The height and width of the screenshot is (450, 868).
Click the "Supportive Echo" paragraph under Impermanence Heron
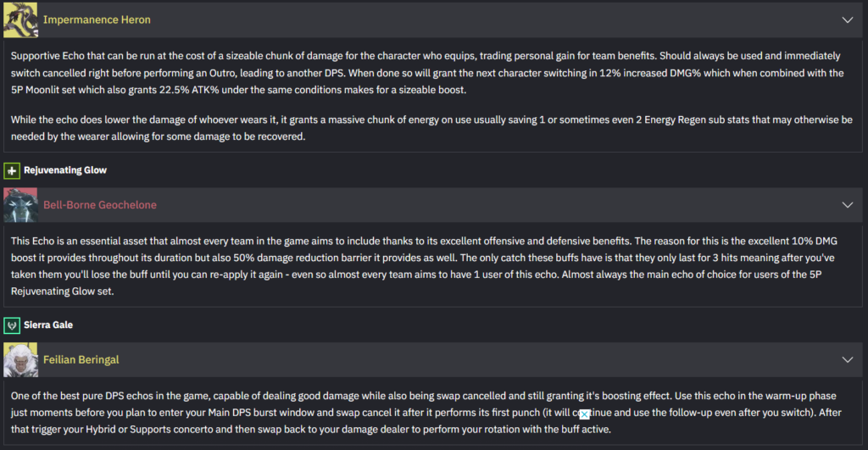(x=424, y=72)
